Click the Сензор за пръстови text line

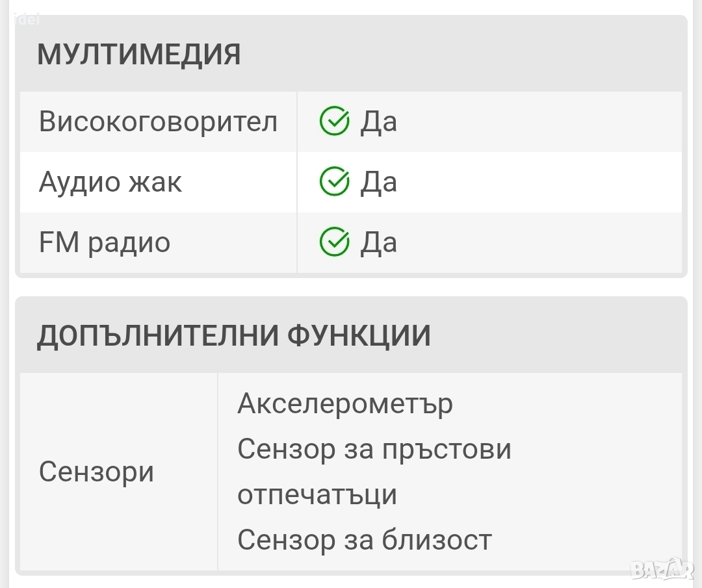coord(374,449)
